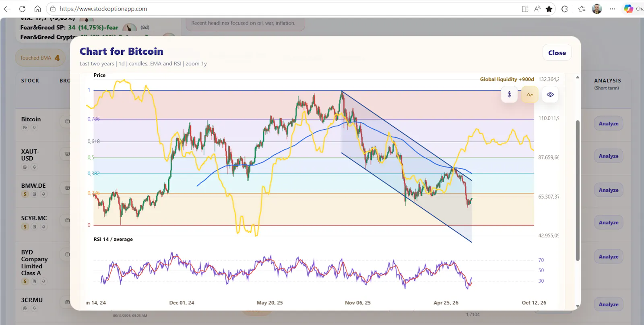Click the chart dialog vertical scrollbar thumb

[578, 190]
